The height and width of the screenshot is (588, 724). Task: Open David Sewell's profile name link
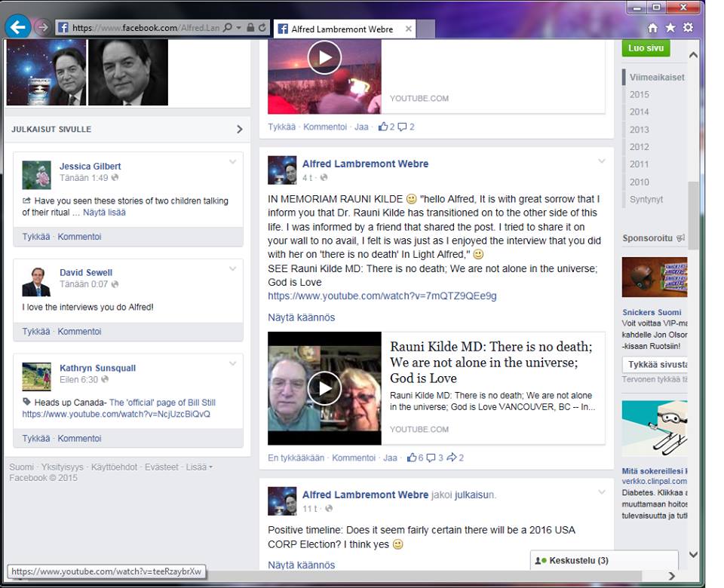coord(86,273)
